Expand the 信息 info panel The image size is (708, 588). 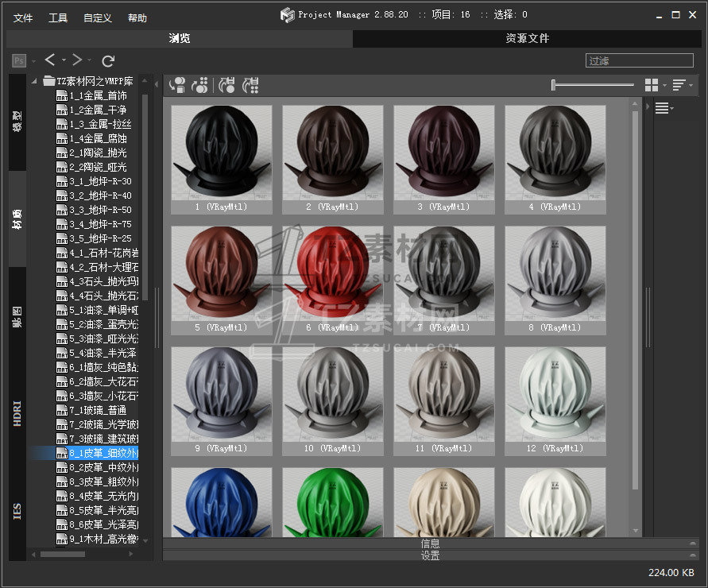click(x=430, y=544)
